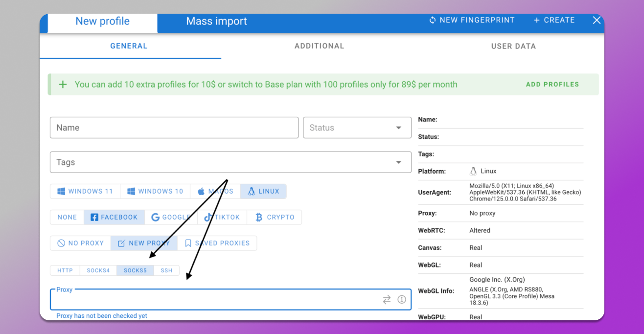The image size is (644, 334).
Task: Click the proxy swap arrows icon
Action: 387,300
